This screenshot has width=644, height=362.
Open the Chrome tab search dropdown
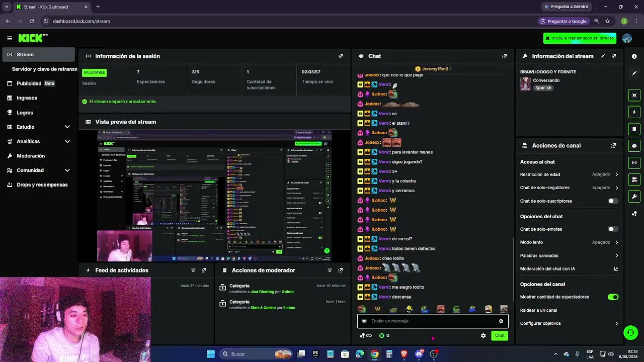(7, 7)
